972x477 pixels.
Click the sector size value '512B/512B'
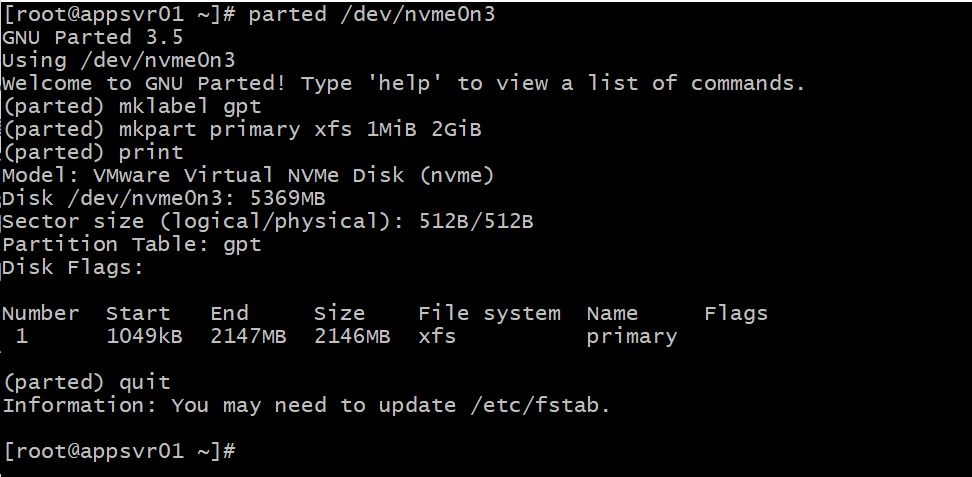[x=475, y=221]
